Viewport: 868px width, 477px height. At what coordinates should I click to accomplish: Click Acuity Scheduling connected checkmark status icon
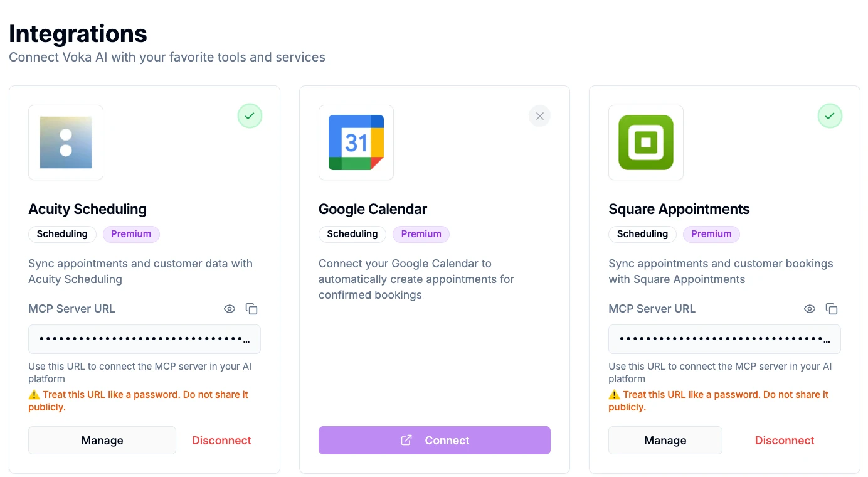pyautogui.click(x=250, y=116)
